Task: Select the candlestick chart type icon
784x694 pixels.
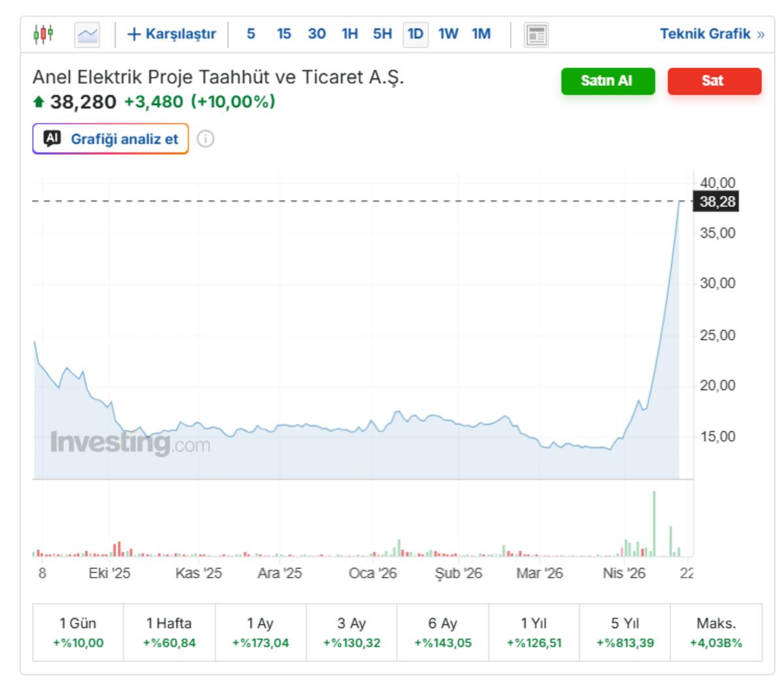Action: coord(43,34)
